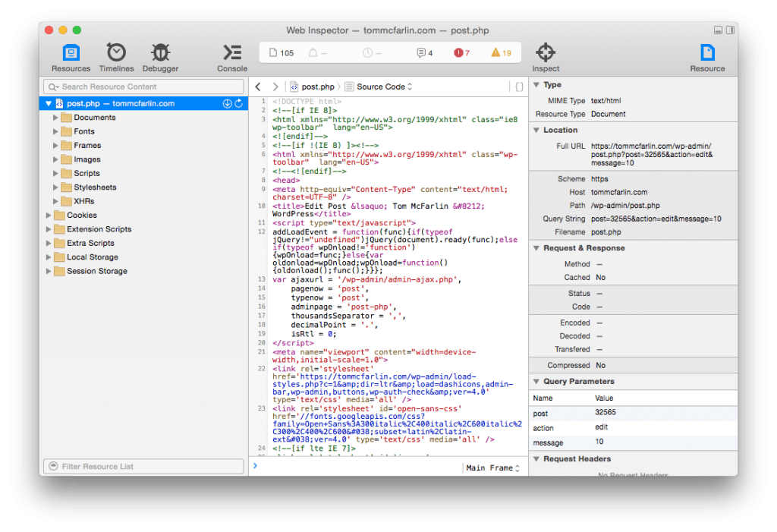Show the Resource details sidebar
777x532 pixels.
click(707, 58)
